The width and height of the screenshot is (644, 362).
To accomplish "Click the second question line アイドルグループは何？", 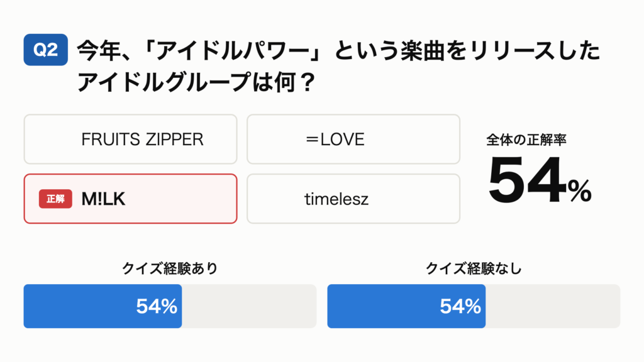I will (196, 82).
